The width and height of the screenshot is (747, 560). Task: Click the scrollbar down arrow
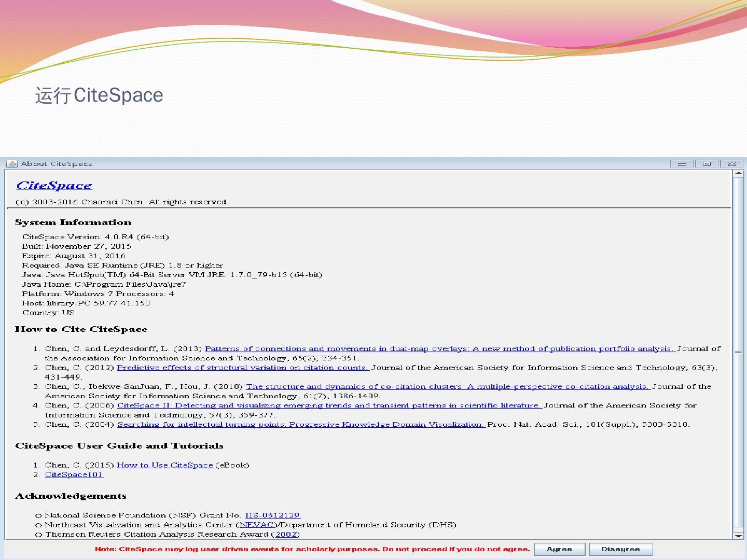(x=738, y=536)
